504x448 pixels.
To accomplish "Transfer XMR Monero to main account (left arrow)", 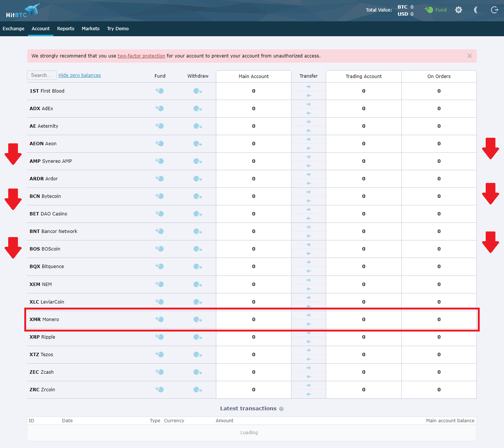I will click(309, 324).
